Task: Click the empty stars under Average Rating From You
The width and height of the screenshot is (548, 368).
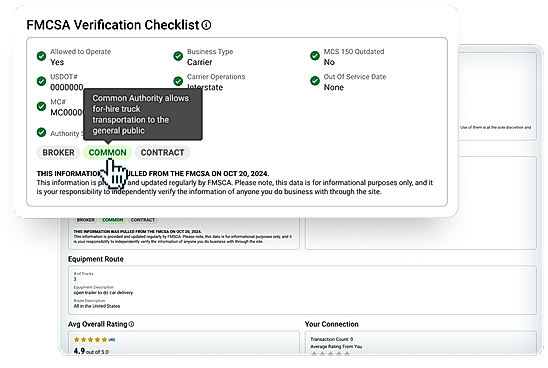Action: 330,354
